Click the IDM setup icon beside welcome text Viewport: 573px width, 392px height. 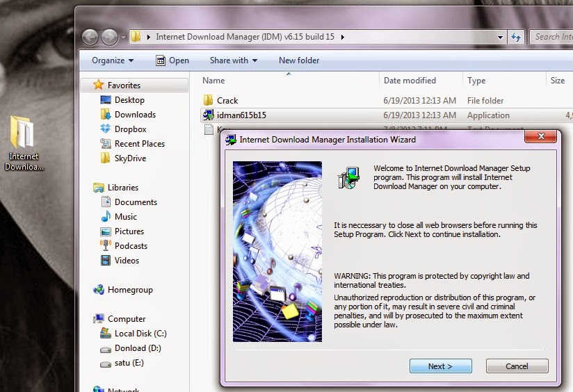(348, 177)
